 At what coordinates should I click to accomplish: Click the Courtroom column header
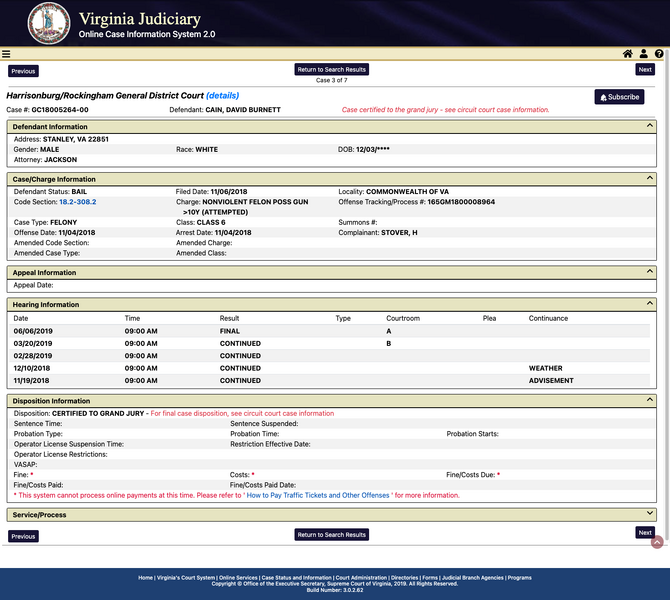(x=403, y=318)
